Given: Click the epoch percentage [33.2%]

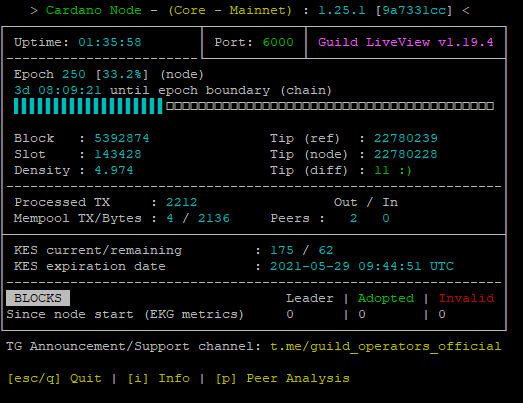Looking at the screenshot, I should point(122,74).
